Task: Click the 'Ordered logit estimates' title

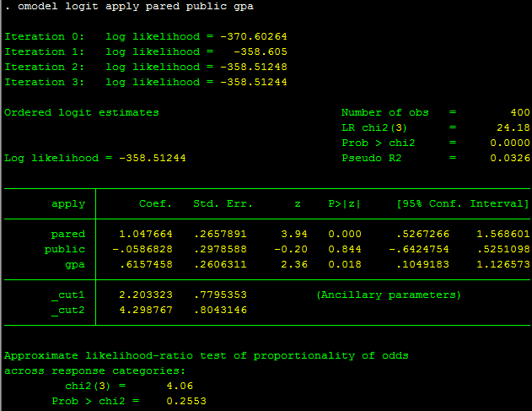Action: click(x=82, y=113)
